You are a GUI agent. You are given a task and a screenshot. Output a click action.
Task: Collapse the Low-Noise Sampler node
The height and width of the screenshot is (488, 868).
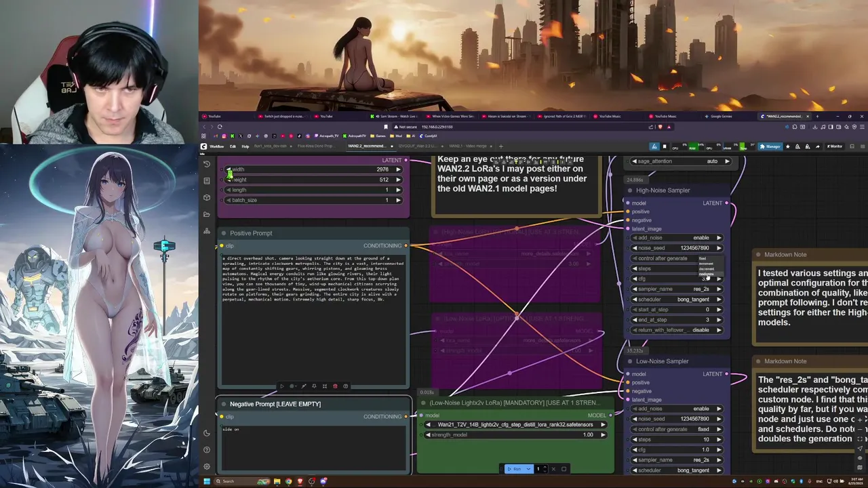pyautogui.click(x=629, y=361)
